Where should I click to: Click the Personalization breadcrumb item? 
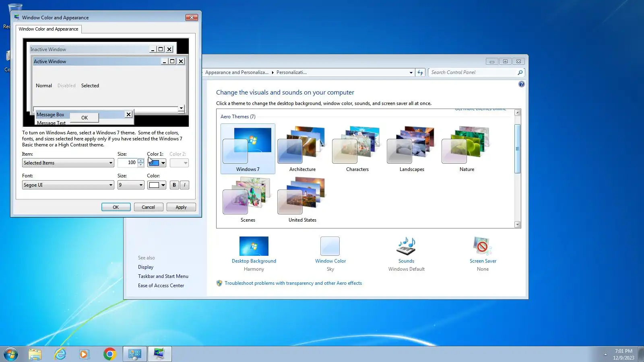coord(291,72)
